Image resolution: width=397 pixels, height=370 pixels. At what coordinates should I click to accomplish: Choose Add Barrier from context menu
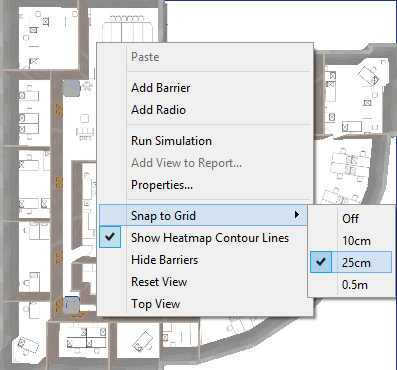[x=161, y=88]
